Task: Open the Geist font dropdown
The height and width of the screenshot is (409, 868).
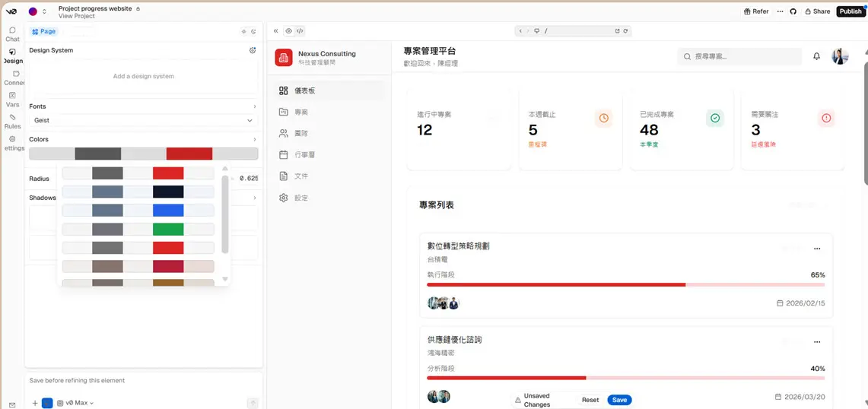Action: [x=143, y=120]
